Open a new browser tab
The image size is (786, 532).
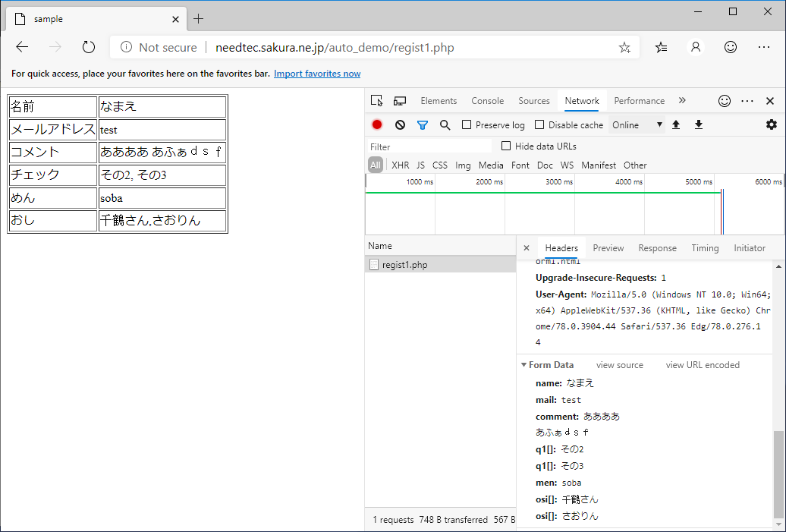(199, 19)
